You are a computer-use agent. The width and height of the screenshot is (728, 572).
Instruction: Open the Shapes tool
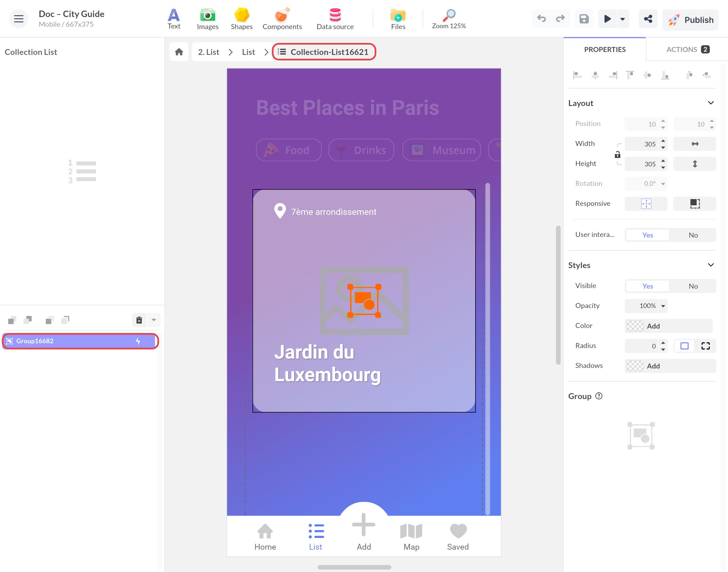[242, 19]
